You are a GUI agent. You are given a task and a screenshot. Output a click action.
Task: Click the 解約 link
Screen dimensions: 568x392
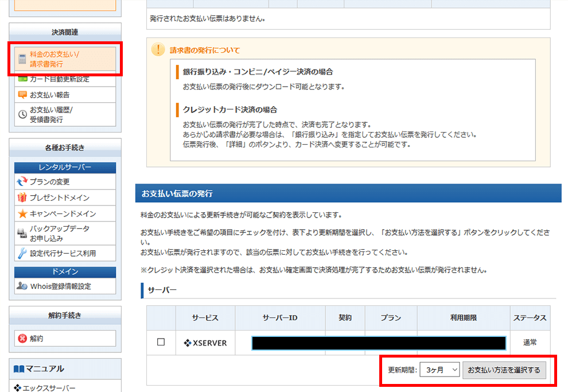tap(65, 339)
